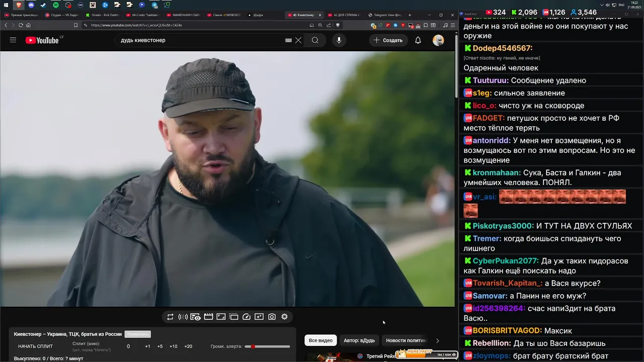
Task: Click username Piskotryas3000 in AxelChat
Action: 503,226
